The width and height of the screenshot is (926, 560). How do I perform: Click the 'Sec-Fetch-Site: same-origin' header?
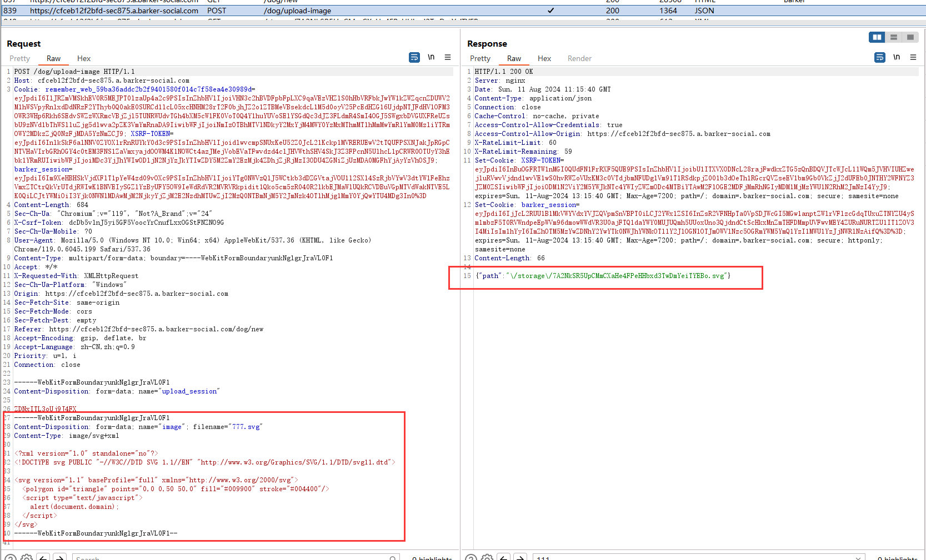click(x=67, y=302)
